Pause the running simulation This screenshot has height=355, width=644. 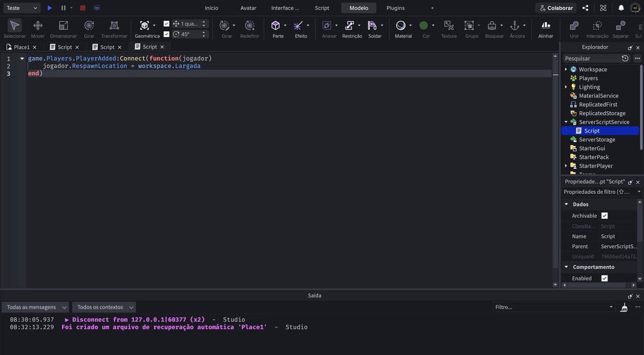click(x=63, y=8)
